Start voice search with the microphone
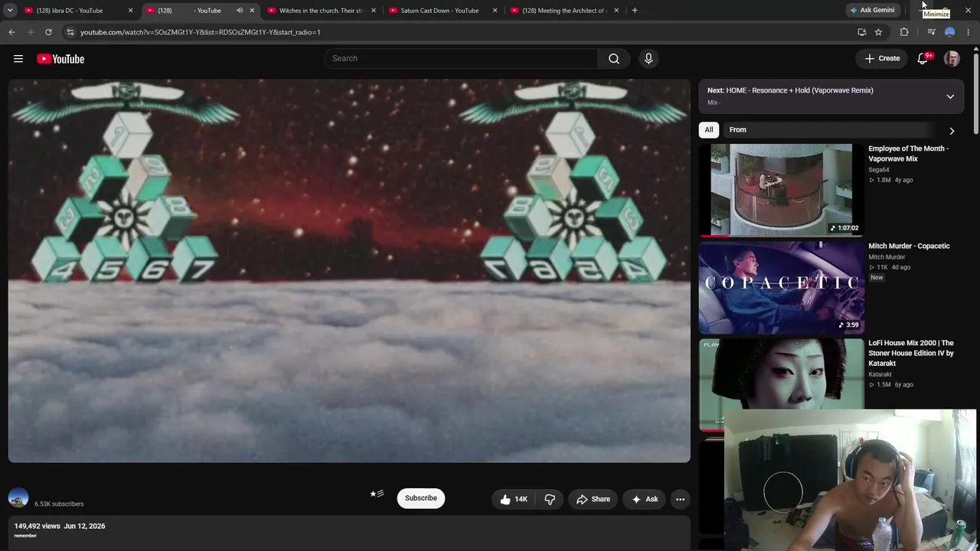Viewport: 980px width, 551px height. click(648, 59)
